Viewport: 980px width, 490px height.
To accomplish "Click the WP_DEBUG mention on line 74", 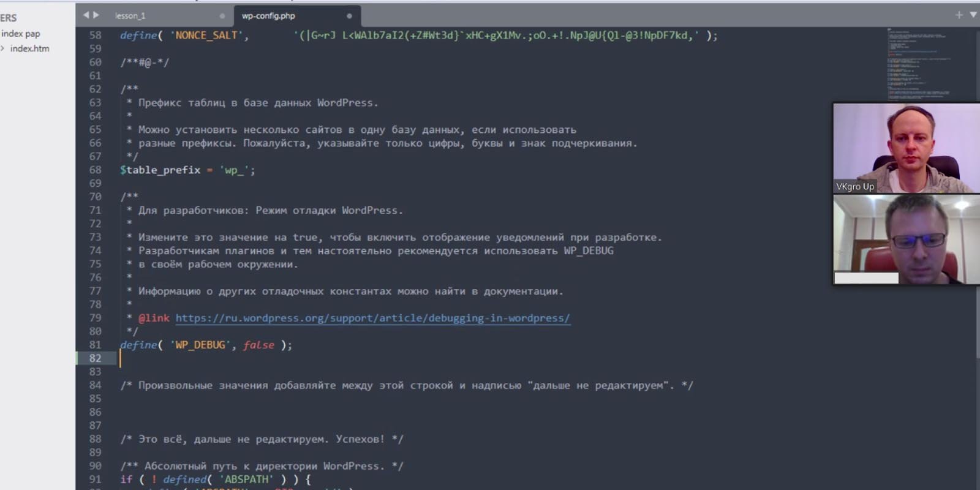I will coord(589,251).
